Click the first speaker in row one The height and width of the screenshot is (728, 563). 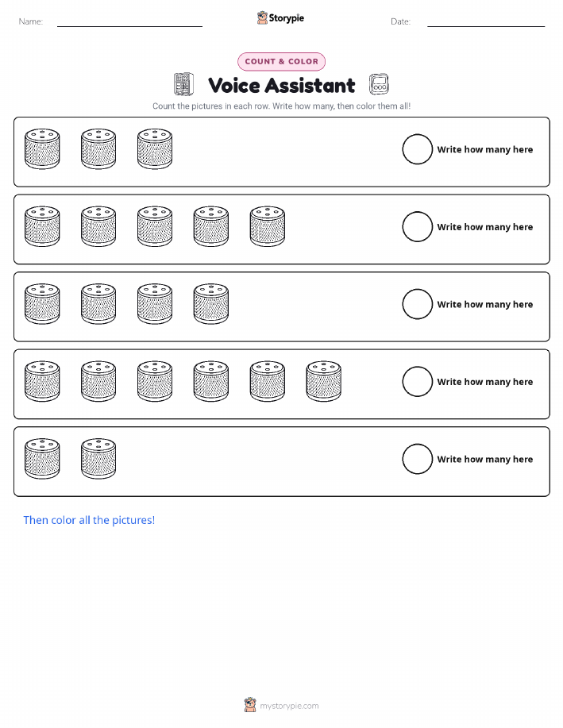(42, 149)
